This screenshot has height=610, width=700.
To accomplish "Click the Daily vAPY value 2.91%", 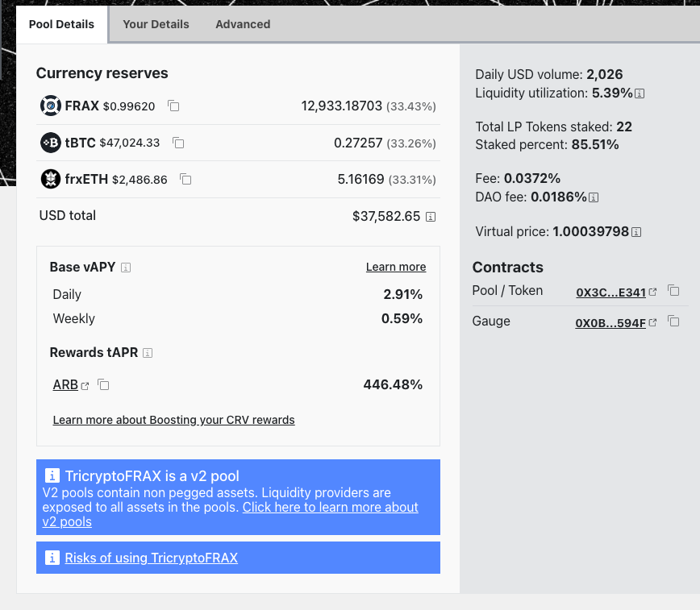I will (x=402, y=294).
